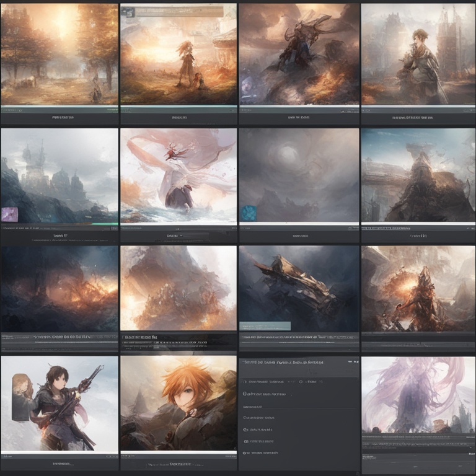This screenshot has width=476, height=476.
Task: Click the teal progress bar under the forest artwork
Action: click(59, 107)
